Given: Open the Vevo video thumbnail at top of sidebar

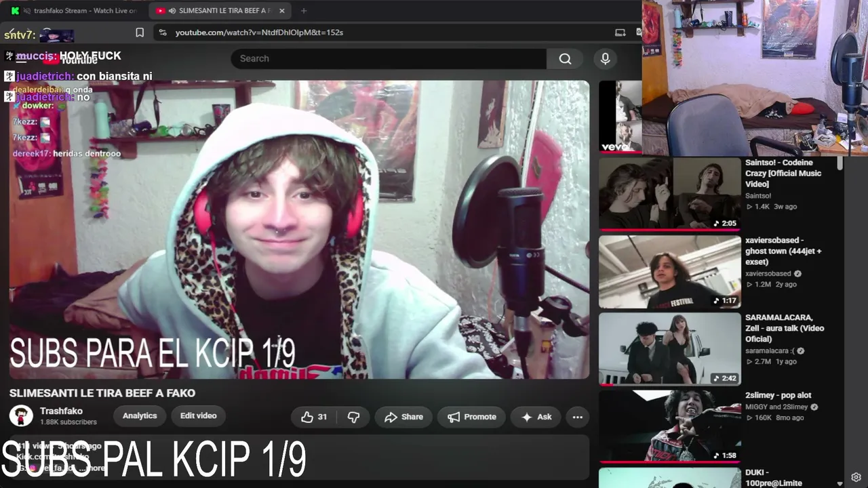Looking at the screenshot, I should click(x=620, y=117).
